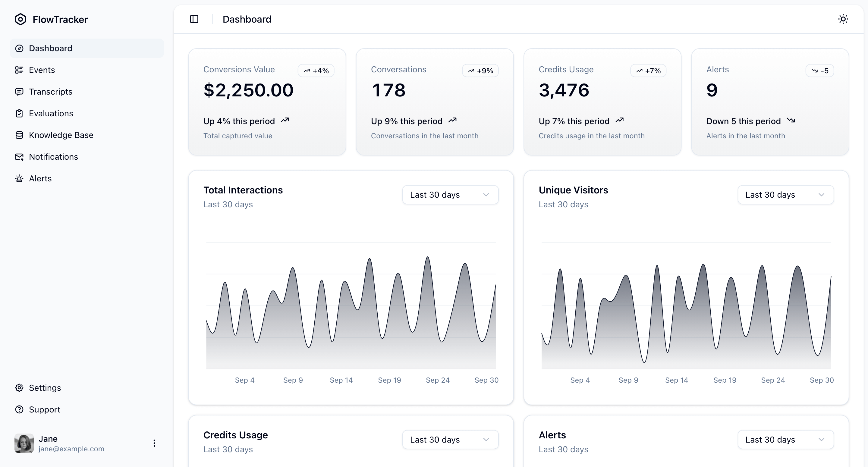Click the Settings gear icon
Screen dimensions: 868x467
(19, 388)
